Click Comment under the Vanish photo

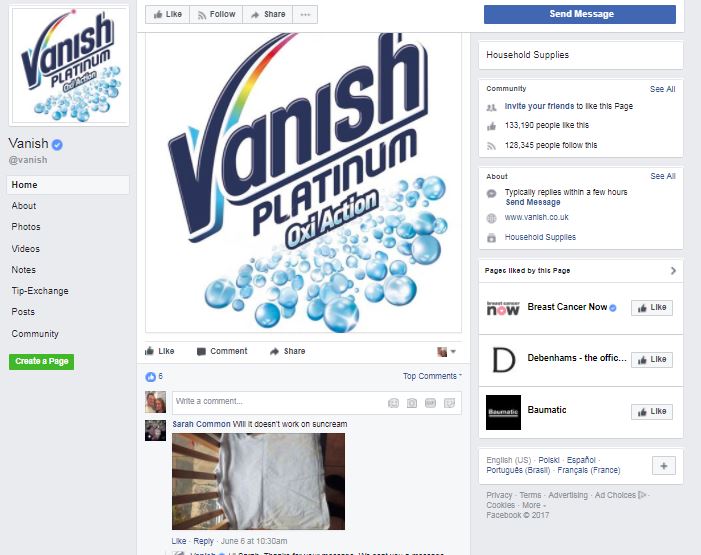tap(222, 351)
